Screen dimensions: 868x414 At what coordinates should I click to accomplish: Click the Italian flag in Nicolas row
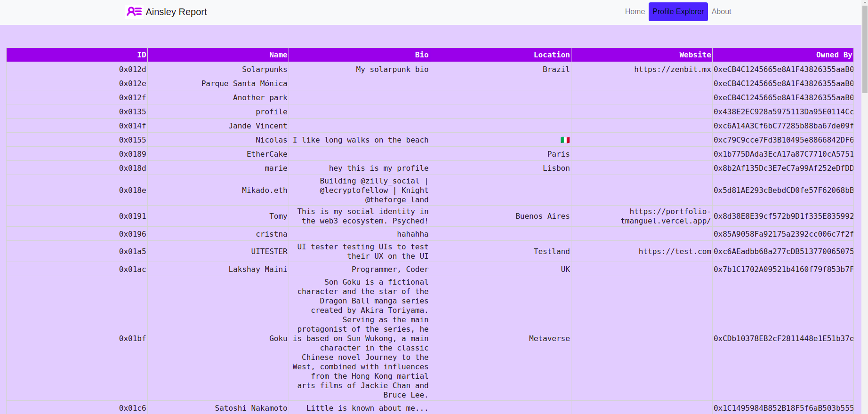click(565, 140)
